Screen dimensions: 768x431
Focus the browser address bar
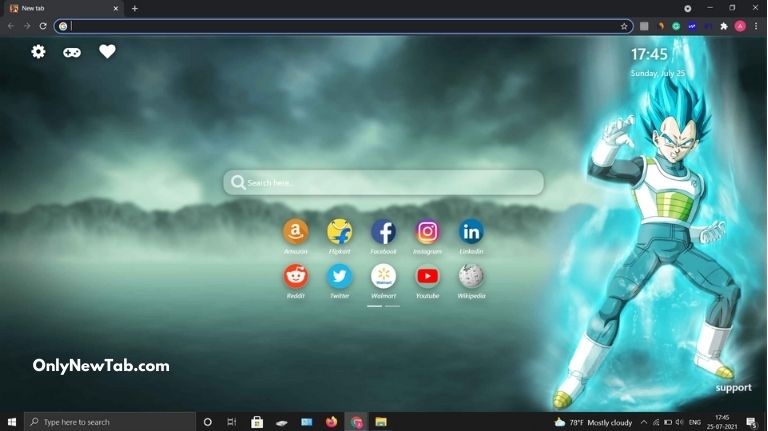(x=343, y=26)
